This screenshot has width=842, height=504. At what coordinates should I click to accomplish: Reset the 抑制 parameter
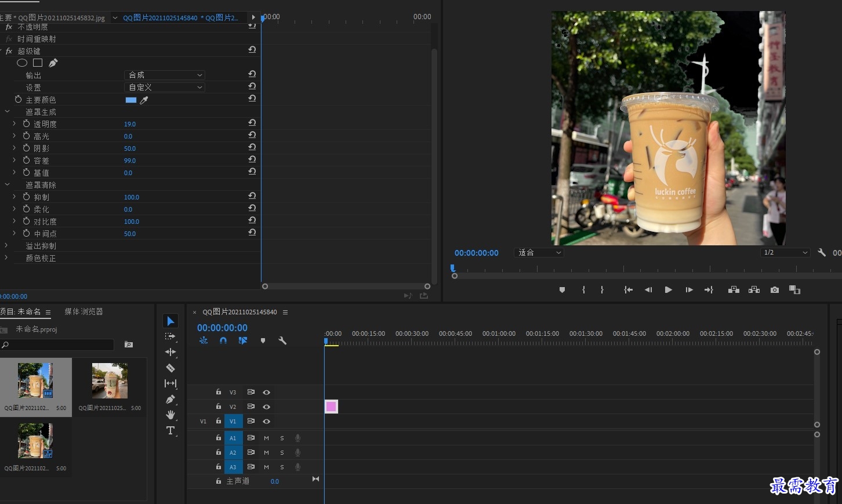252,196
